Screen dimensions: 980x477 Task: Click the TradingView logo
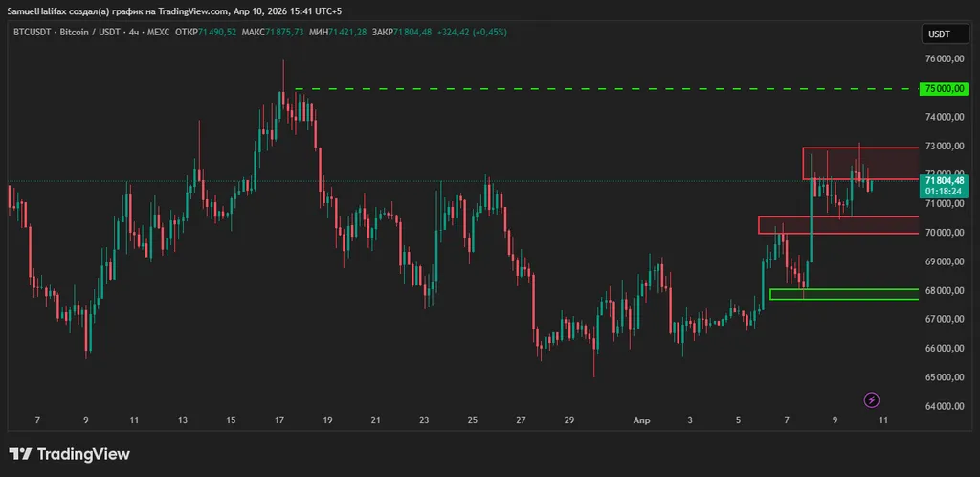pyautogui.click(x=69, y=454)
